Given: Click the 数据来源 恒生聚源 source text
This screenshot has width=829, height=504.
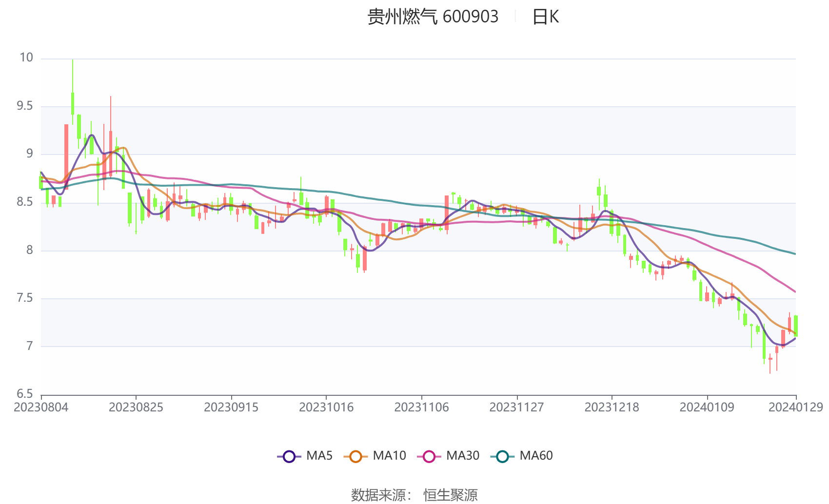Looking at the screenshot, I should (414, 495).
